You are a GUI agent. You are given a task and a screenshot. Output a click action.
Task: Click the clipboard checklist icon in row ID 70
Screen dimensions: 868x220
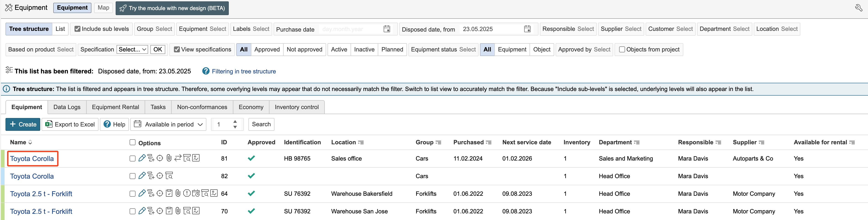(169, 211)
